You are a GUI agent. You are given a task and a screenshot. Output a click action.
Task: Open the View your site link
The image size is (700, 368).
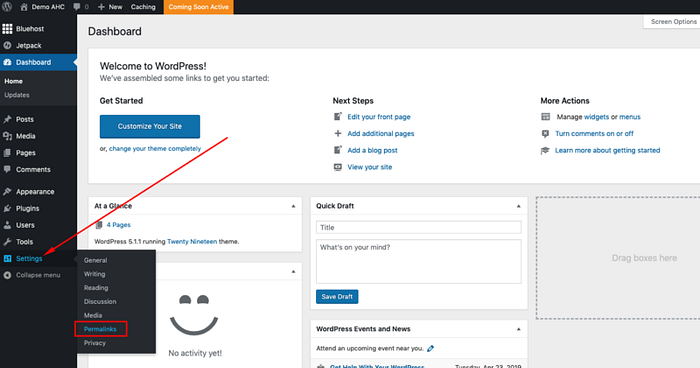pyautogui.click(x=370, y=167)
